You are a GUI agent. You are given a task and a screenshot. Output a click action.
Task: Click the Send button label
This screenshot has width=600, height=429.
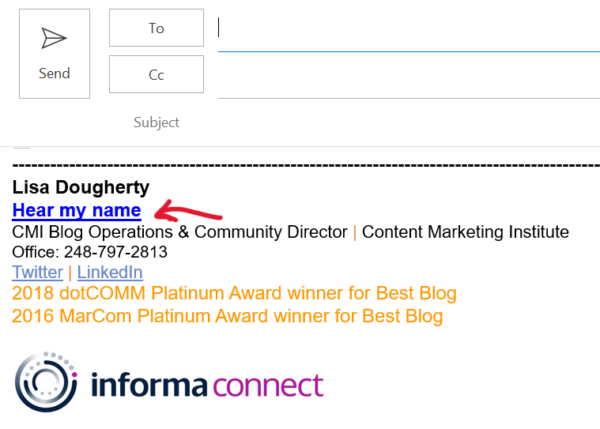tap(54, 73)
